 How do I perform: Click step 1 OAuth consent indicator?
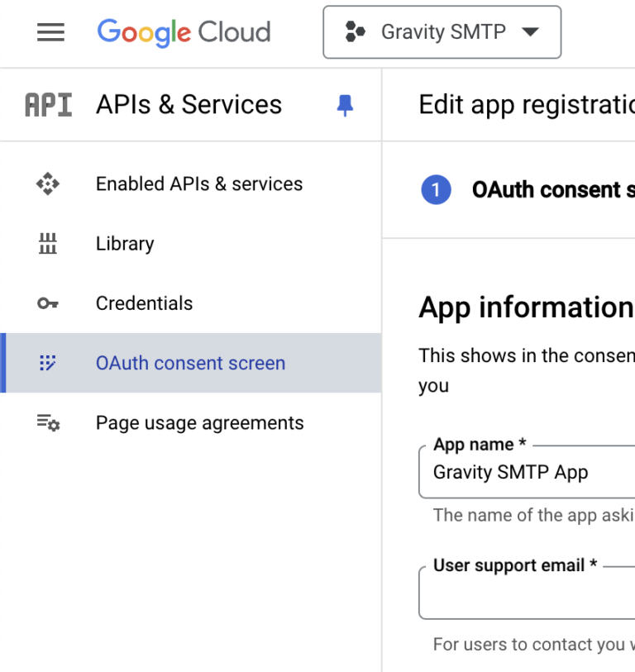click(436, 189)
